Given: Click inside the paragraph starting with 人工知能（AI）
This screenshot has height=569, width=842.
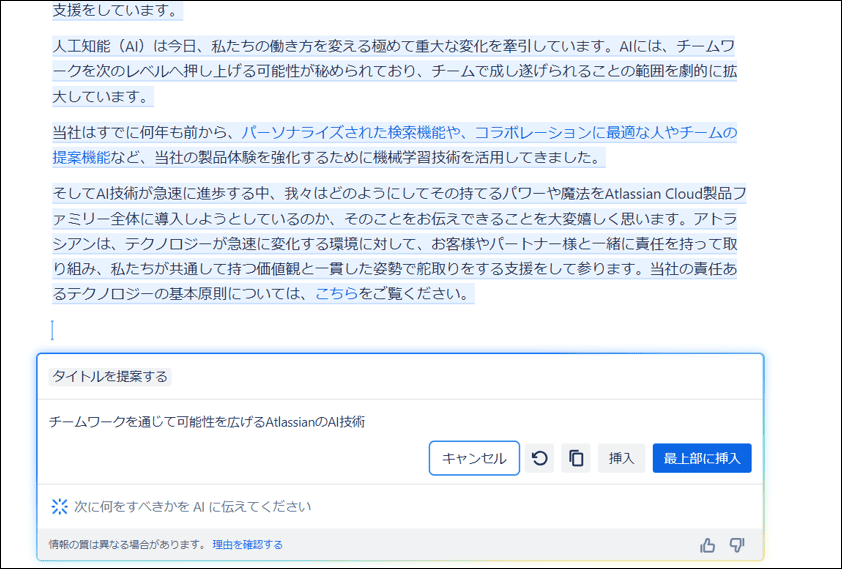Looking at the screenshot, I should [394, 71].
